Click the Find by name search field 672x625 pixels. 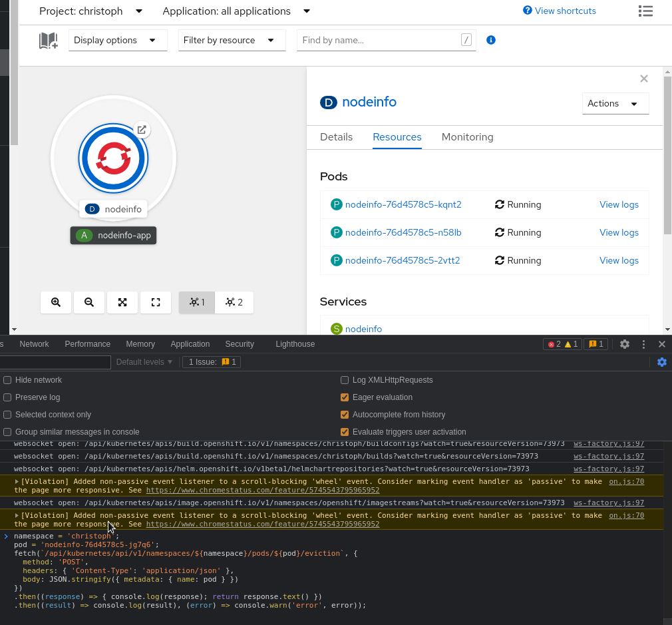tap(379, 41)
